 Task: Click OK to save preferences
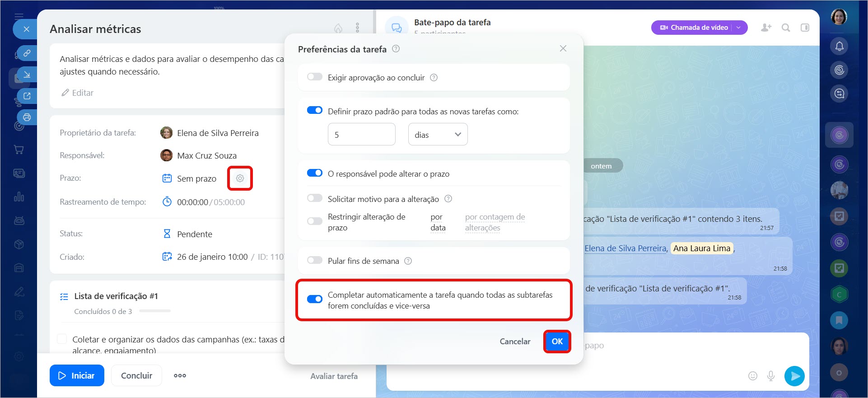(557, 342)
